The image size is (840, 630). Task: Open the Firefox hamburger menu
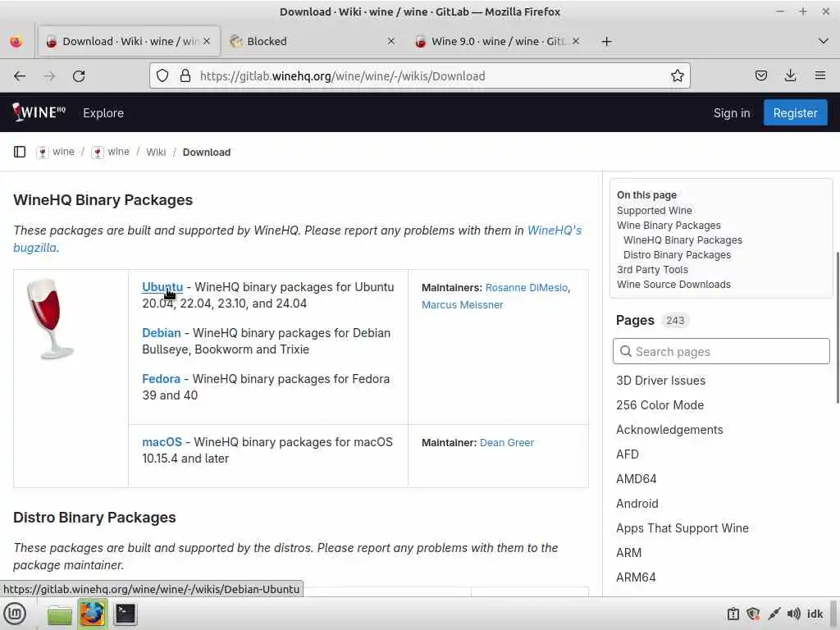pyautogui.click(x=820, y=75)
